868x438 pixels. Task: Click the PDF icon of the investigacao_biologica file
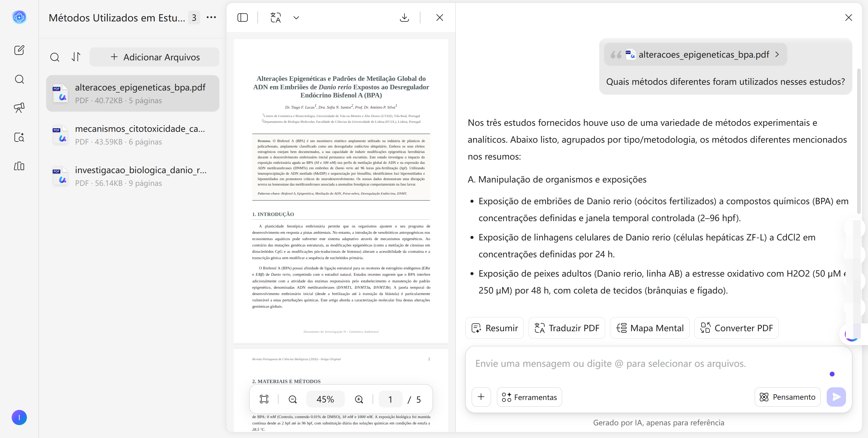click(x=60, y=176)
